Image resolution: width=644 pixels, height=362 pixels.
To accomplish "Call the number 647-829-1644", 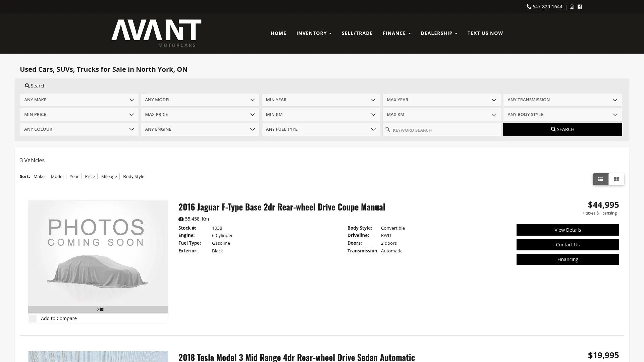I will tap(547, 7).
